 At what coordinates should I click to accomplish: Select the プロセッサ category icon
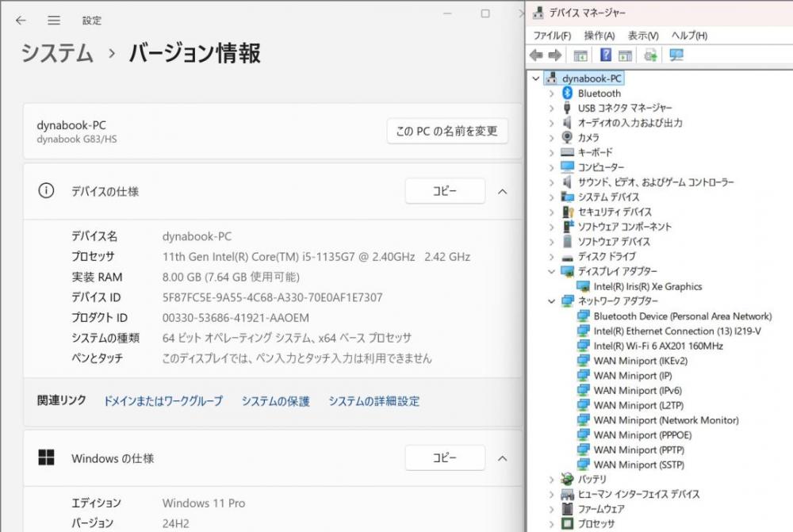tap(568, 523)
